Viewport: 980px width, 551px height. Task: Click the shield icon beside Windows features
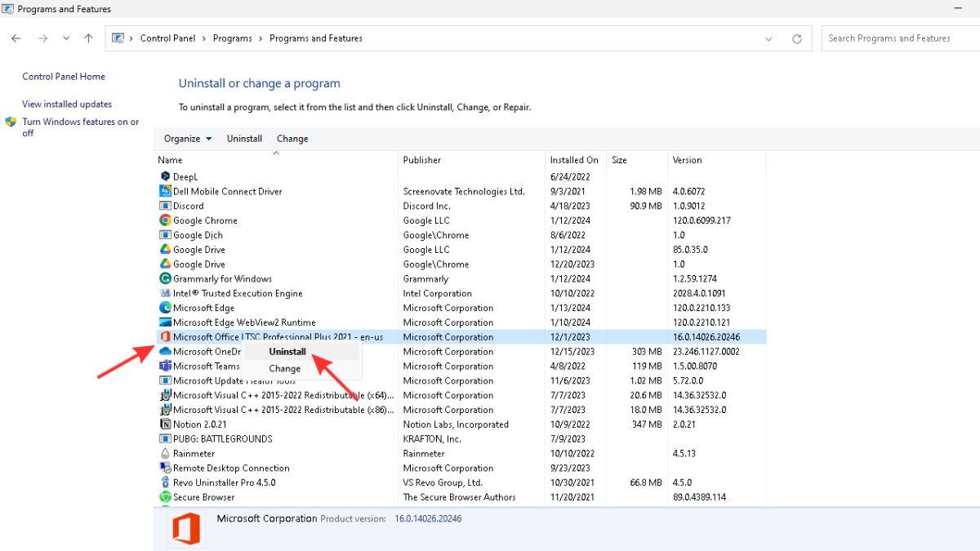click(11, 122)
